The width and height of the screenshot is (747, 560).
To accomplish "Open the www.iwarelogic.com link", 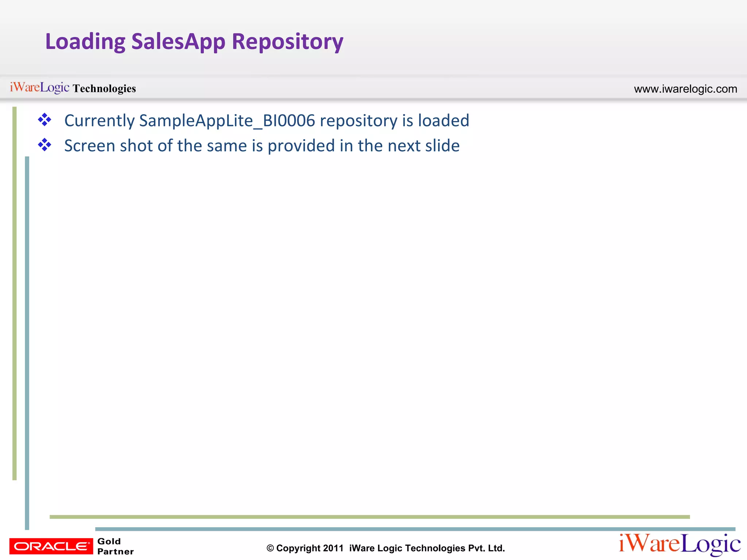I will pyautogui.click(x=685, y=89).
